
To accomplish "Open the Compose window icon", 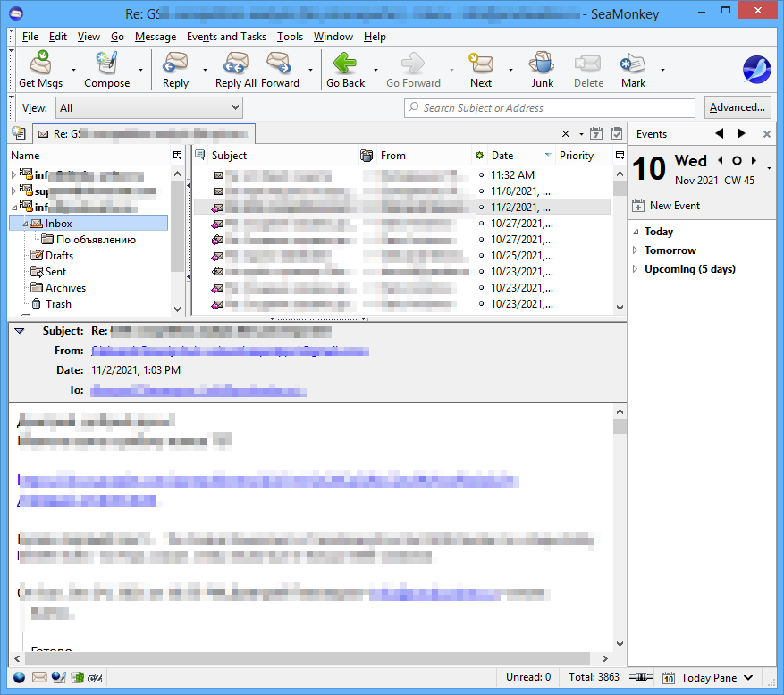I will 106,69.
